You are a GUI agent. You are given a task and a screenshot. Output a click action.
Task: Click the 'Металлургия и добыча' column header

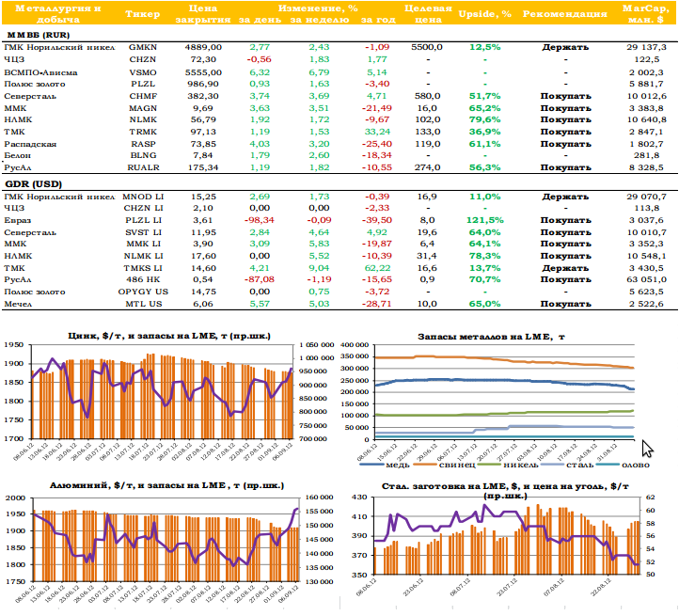point(58,14)
